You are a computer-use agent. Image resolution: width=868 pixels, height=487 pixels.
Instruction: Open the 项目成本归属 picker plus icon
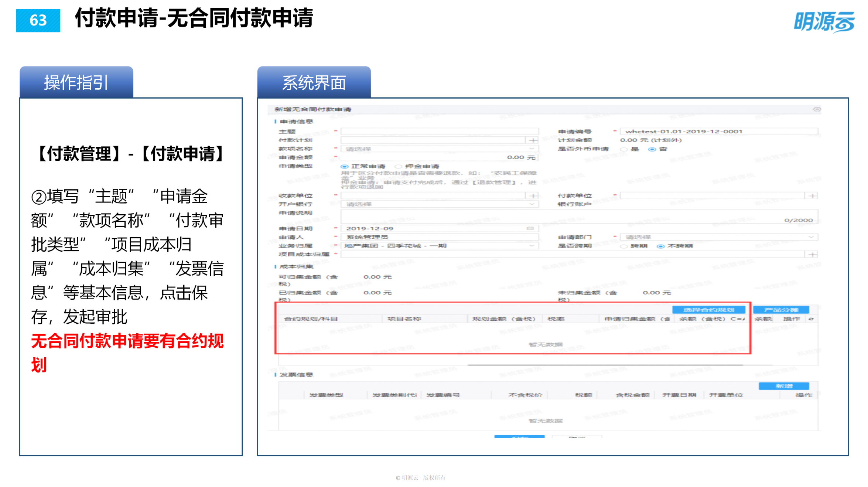click(813, 254)
